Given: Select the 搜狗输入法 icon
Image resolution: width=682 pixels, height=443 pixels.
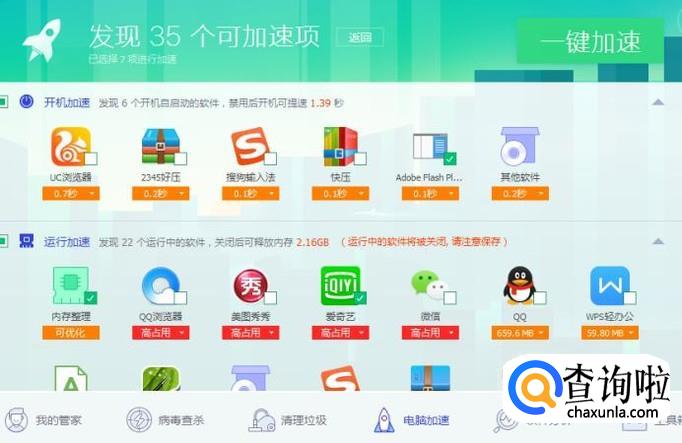Looking at the screenshot, I should [x=250, y=147].
